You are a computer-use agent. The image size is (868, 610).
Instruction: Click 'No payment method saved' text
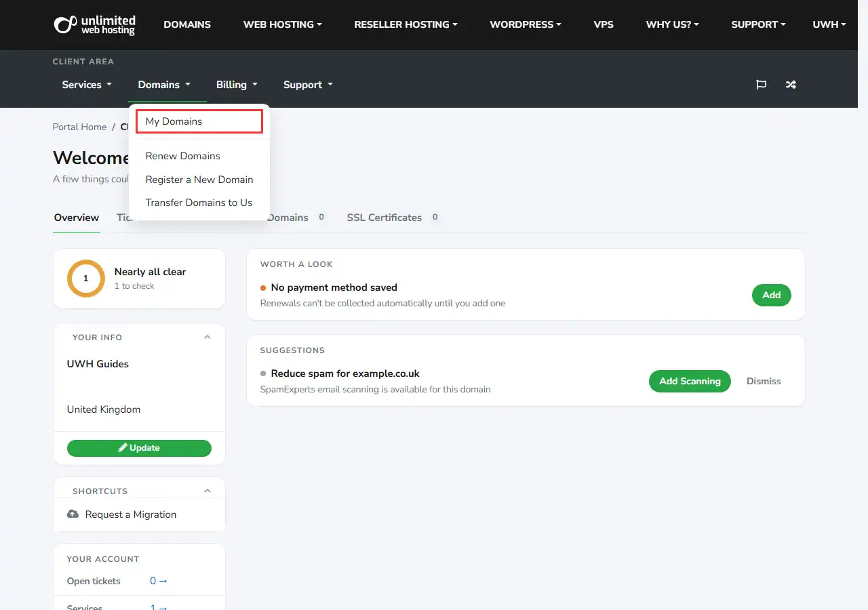pyautogui.click(x=334, y=287)
